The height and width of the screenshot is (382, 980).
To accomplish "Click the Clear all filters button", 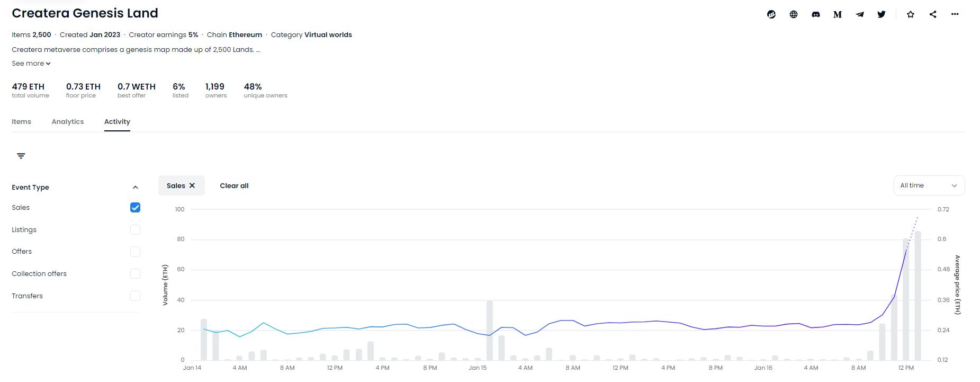I will [234, 186].
